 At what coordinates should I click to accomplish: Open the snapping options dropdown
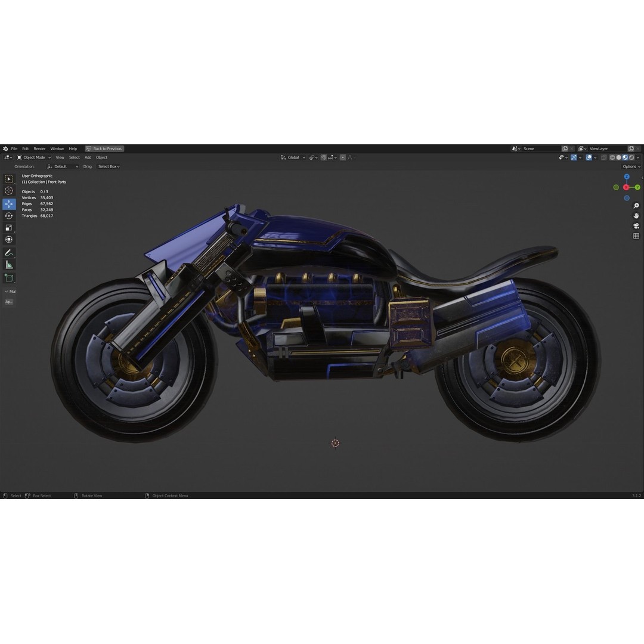tap(332, 157)
